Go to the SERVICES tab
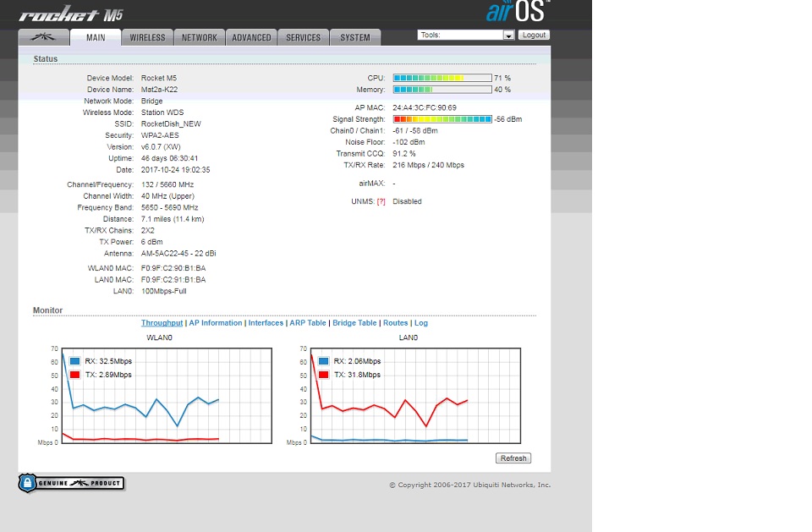 [304, 37]
